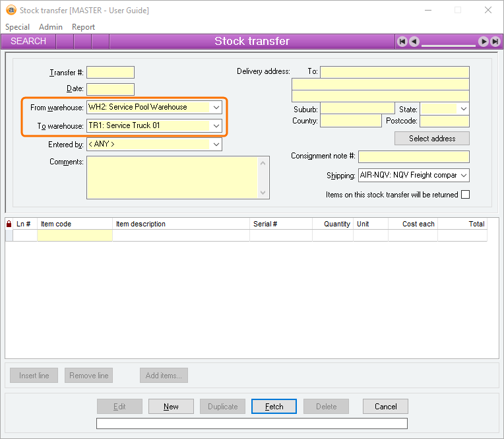Go to the first record
This screenshot has height=439, width=504.
pos(402,42)
